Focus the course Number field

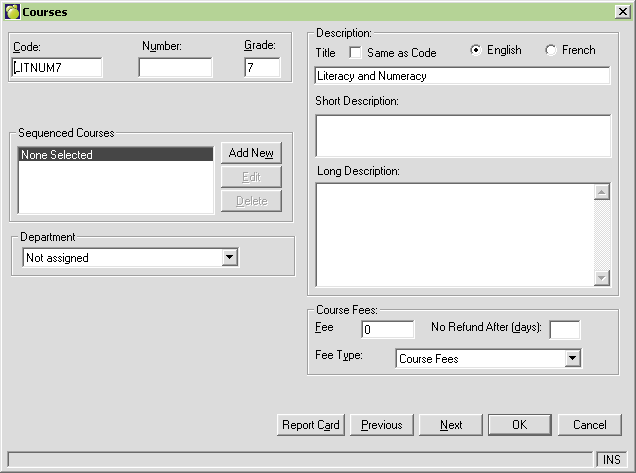pos(175,68)
